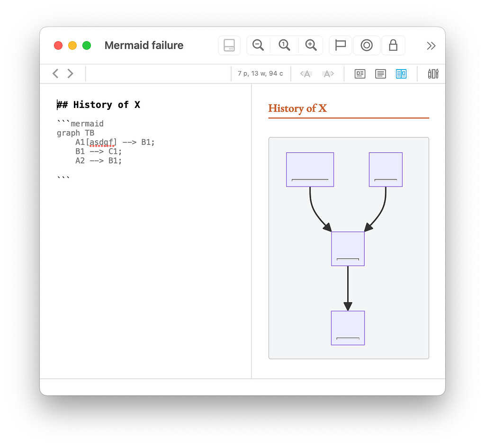Decrease font size with the small A button
The image size is (485, 448).
(x=305, y=73)
